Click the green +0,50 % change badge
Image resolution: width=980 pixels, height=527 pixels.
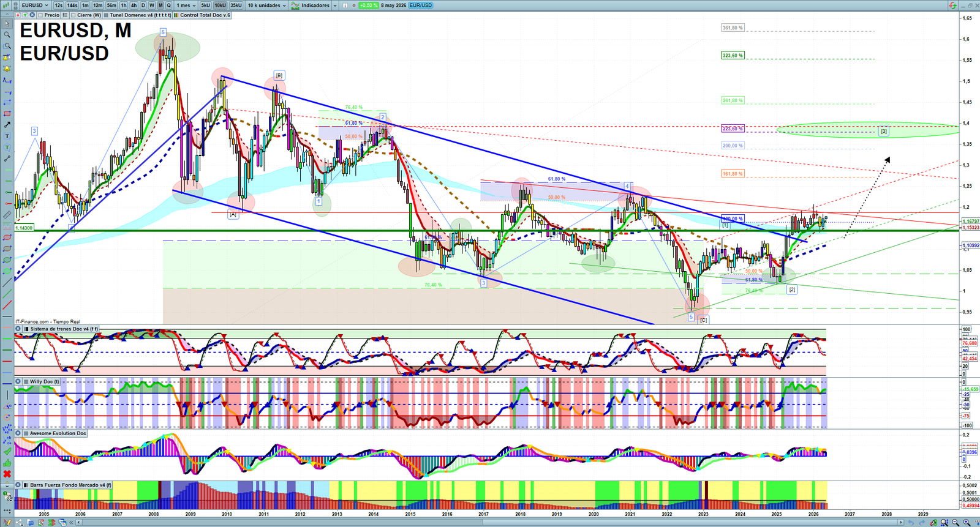(x=368, y=6)
